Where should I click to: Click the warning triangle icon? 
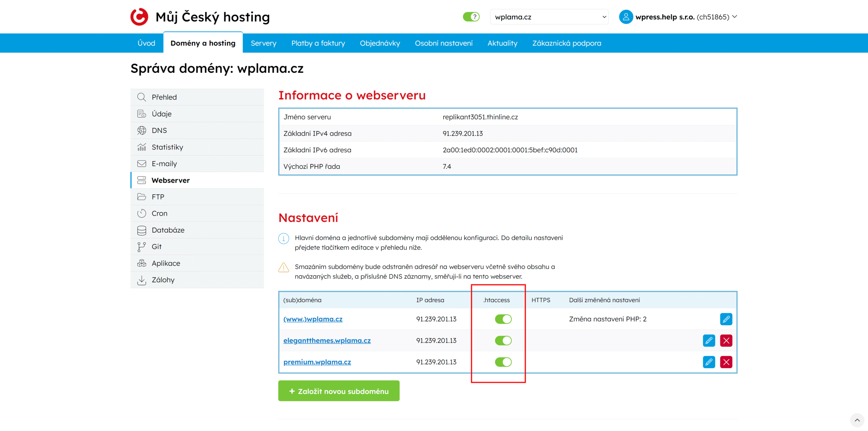point(283,268)
